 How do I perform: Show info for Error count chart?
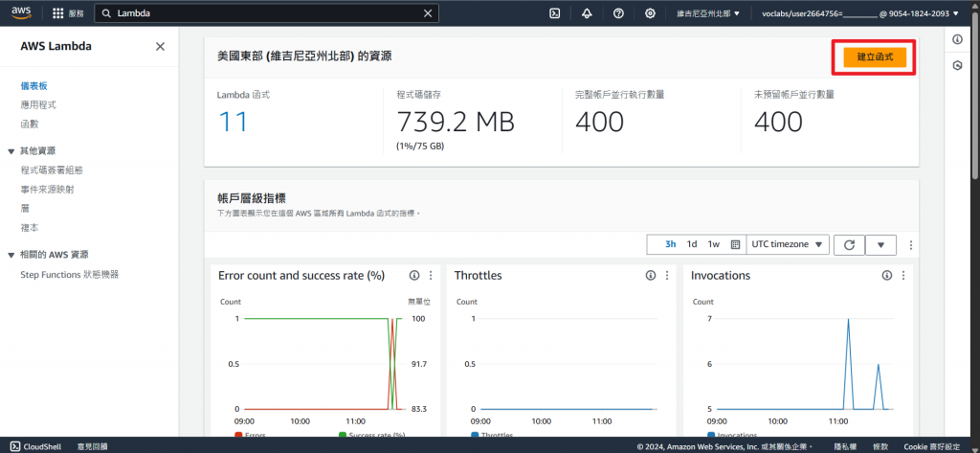[413, 275]
